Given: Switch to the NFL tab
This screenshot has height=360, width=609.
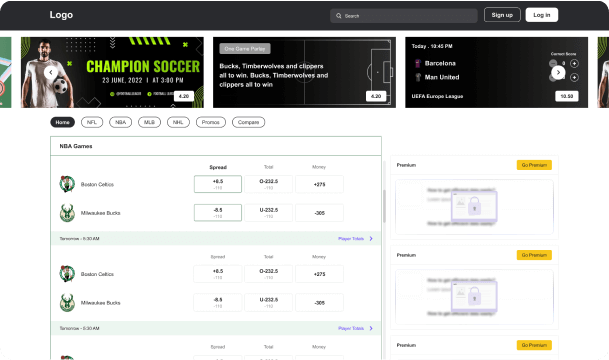Looking at the screenshot, I should pyautogui.click(x=92, y=122).
